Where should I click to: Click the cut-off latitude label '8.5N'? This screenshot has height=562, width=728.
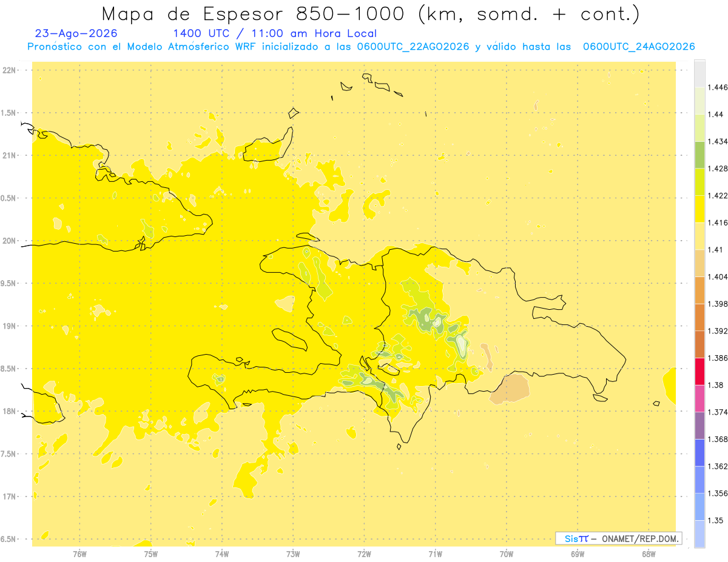[8, 369]
